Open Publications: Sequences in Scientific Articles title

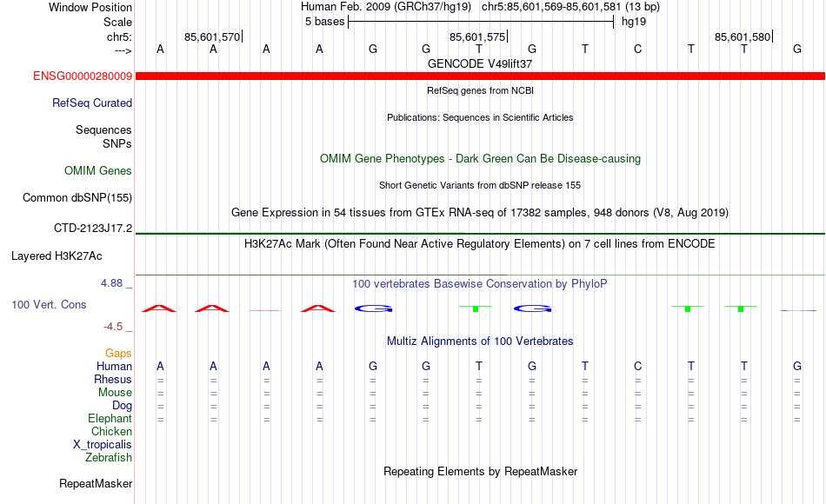[480, 117]
